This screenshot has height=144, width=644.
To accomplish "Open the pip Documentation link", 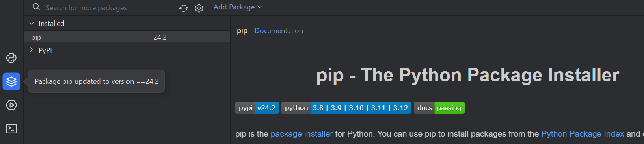I will click(279, 31).
